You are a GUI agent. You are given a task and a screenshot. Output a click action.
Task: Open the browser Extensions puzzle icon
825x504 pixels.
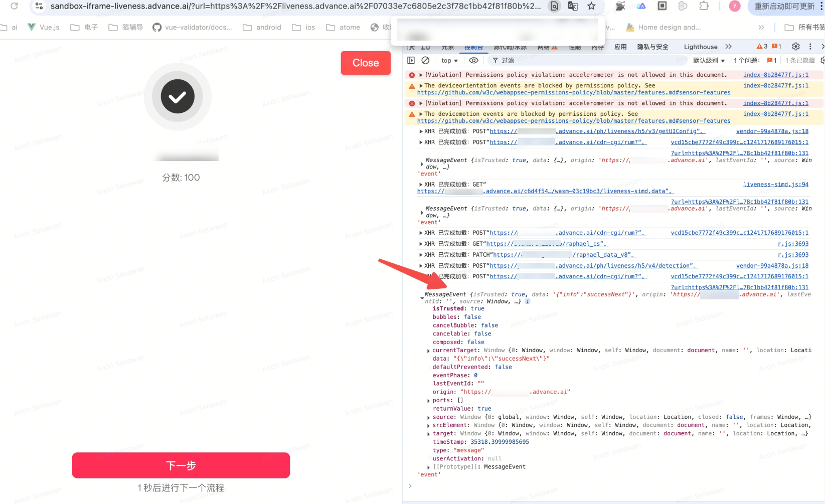[704, 6]
